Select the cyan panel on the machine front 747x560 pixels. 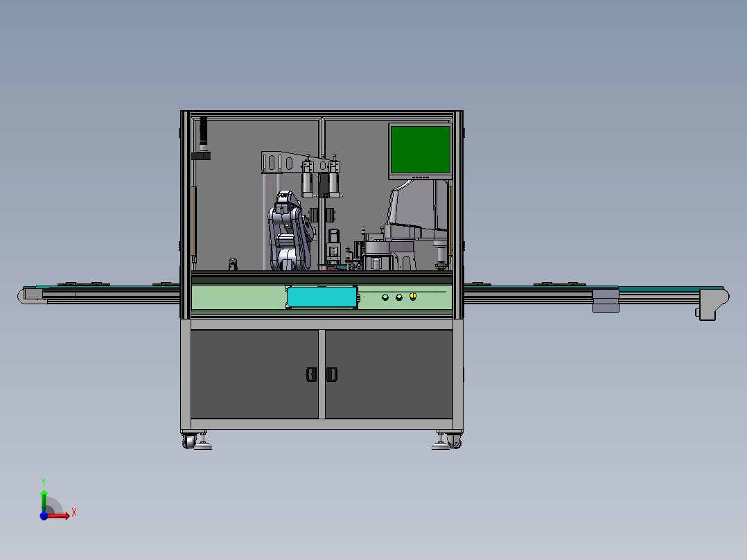322,297
